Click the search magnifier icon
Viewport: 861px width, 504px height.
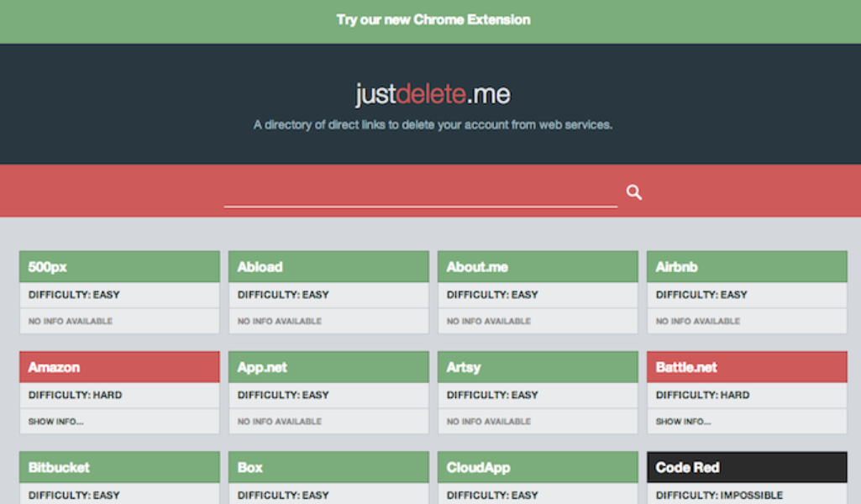pyautogui.click(x=634, y=192)
